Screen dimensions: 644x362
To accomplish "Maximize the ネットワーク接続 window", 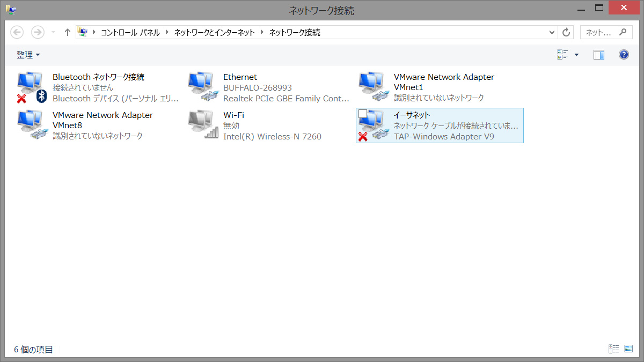I will [600, 8].
